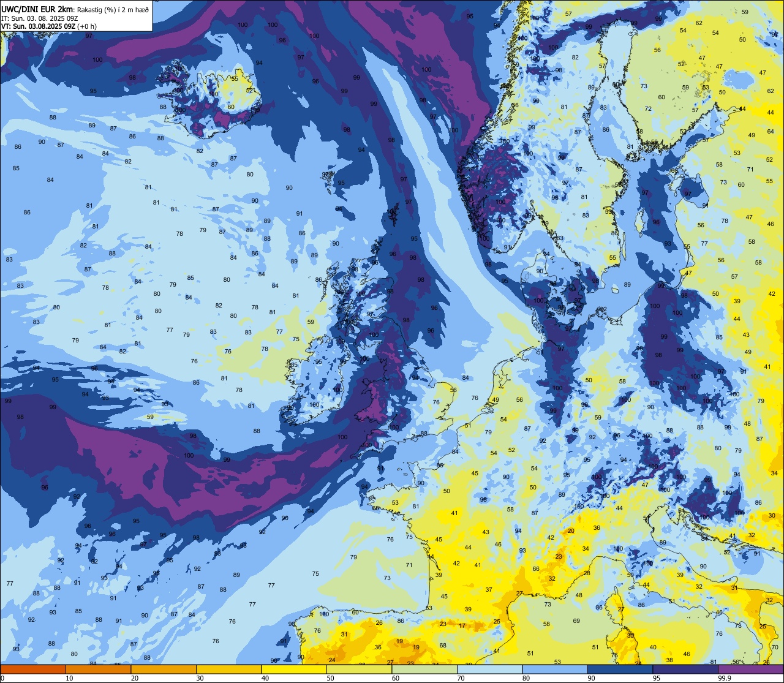
Task: Pick the 10–20 % orange legend swatch
Action: (x=98, y=669)
